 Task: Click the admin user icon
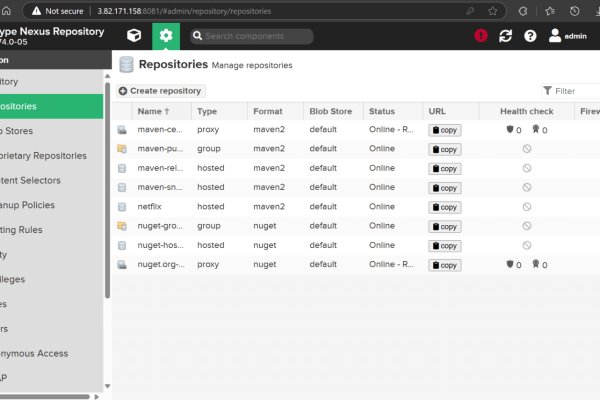(554, 36)
